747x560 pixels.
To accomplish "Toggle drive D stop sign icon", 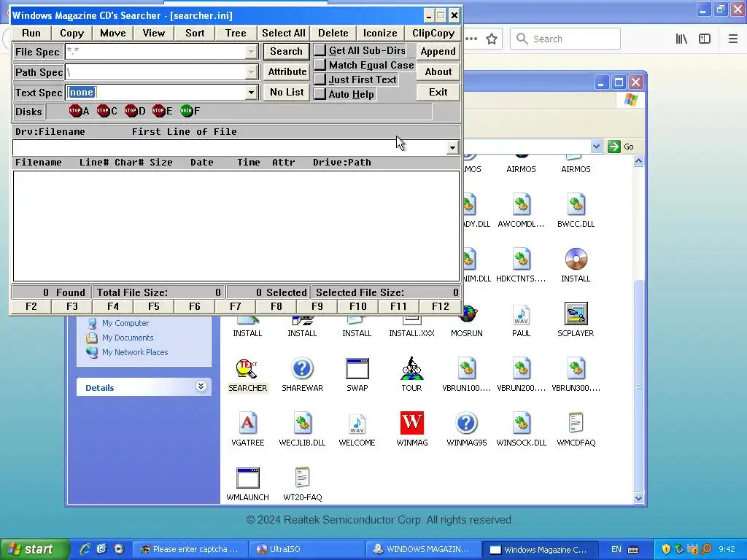I will [x=131, y=111].
